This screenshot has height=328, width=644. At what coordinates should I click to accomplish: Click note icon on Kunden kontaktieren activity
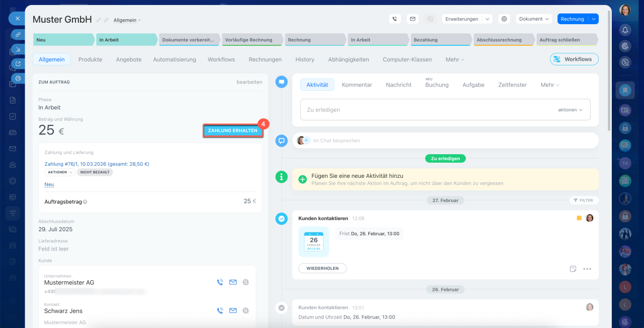click(573, 269)
